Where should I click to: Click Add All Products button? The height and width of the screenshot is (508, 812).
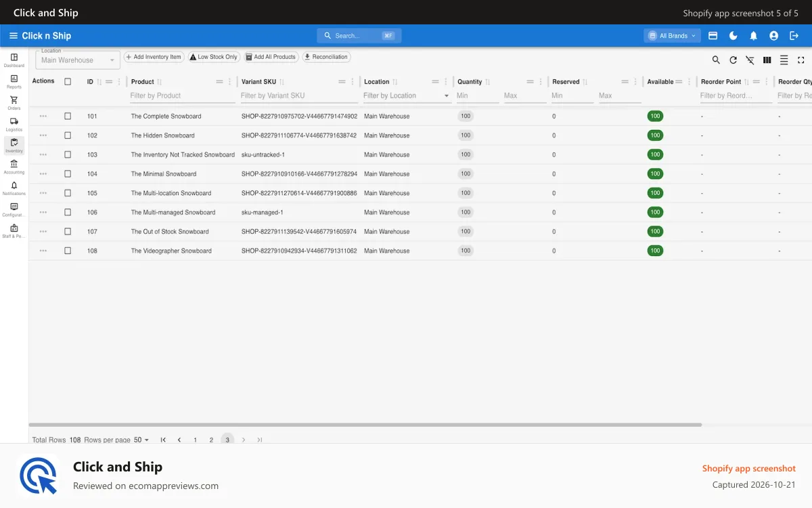(x=271, y=57)
